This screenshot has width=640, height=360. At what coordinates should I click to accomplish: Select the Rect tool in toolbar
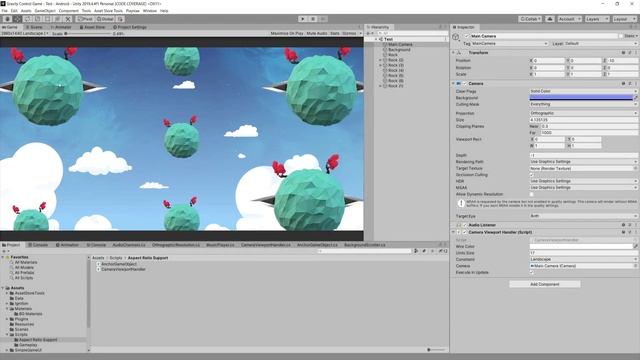coord(48,19)
